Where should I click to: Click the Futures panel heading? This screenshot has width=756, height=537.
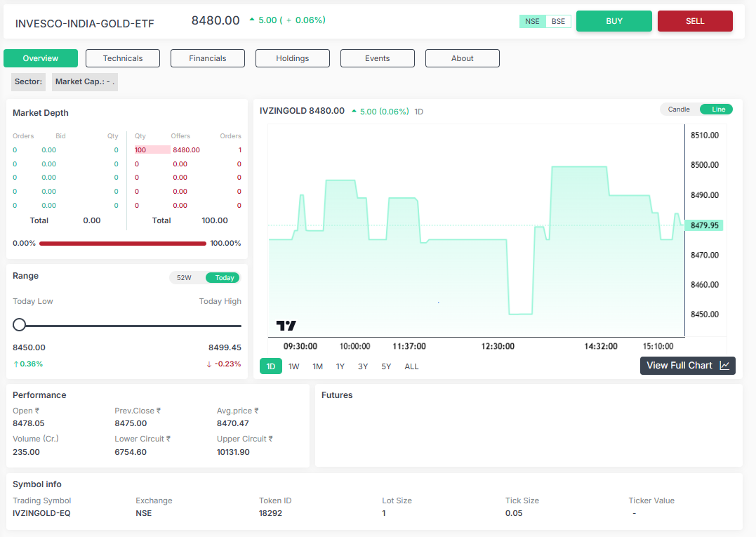[x=337, y=395]
